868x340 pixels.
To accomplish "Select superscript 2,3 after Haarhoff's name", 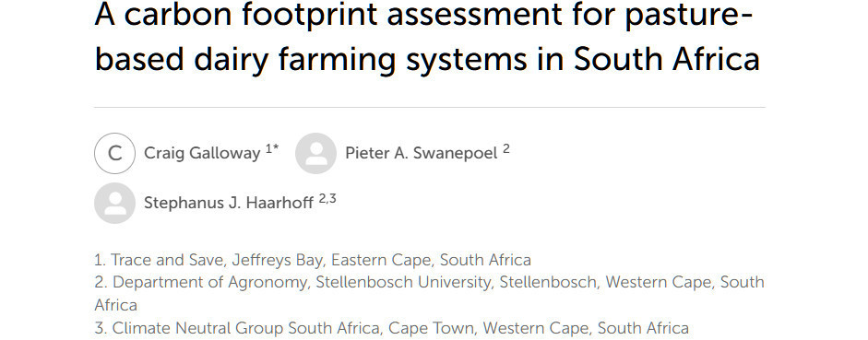I will pyautogui.click(x=327, y=199).
